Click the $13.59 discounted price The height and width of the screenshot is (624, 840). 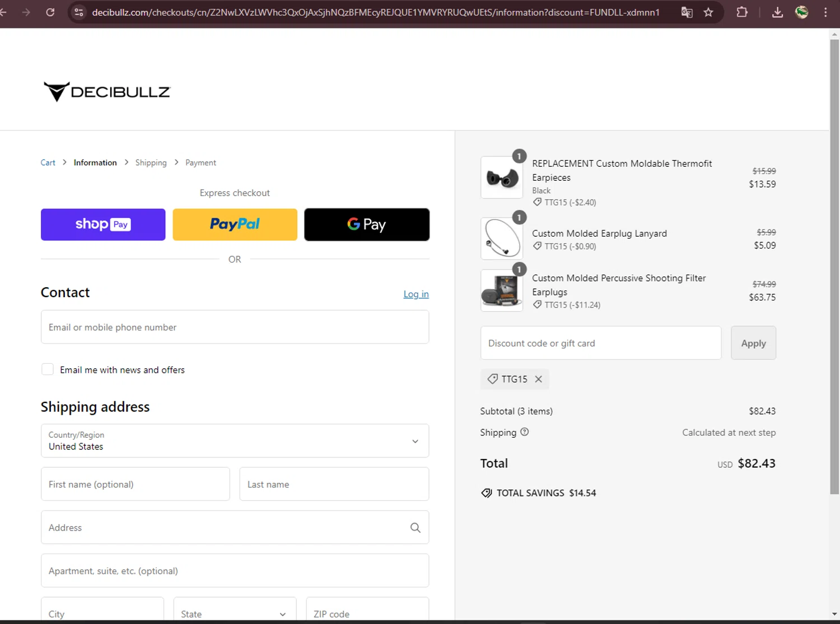[762, 184]
